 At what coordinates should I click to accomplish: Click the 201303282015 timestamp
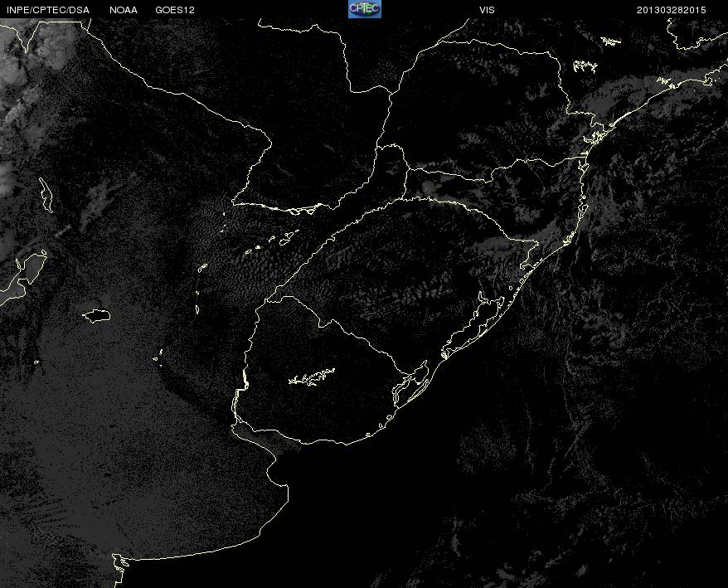click(671, 10)
